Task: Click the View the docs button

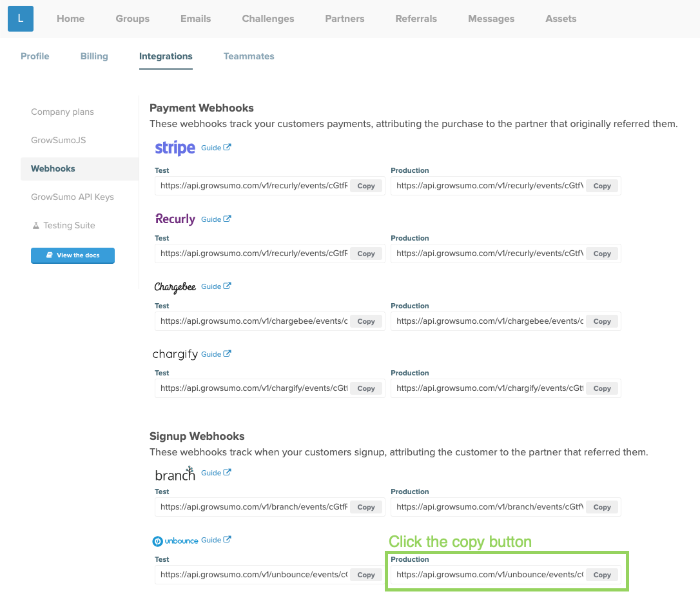Action: click(73, 255)
